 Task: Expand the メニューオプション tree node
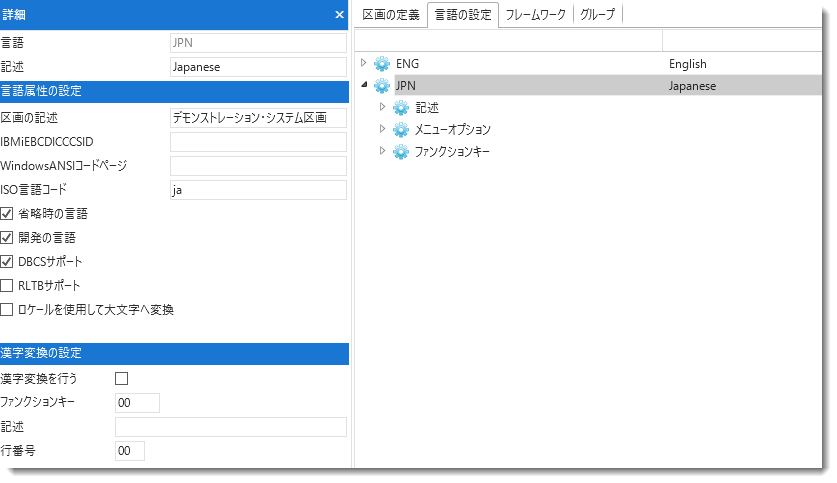click(382, 129)
